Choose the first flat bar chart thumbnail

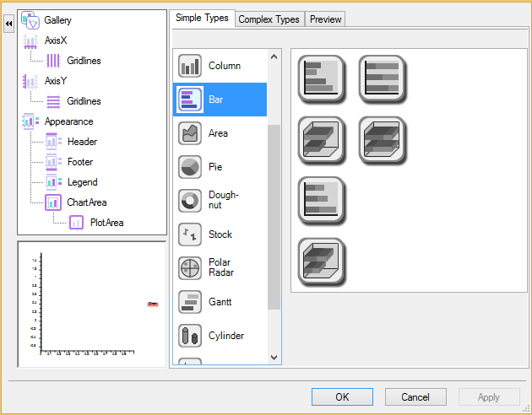[x=322, y=78]
